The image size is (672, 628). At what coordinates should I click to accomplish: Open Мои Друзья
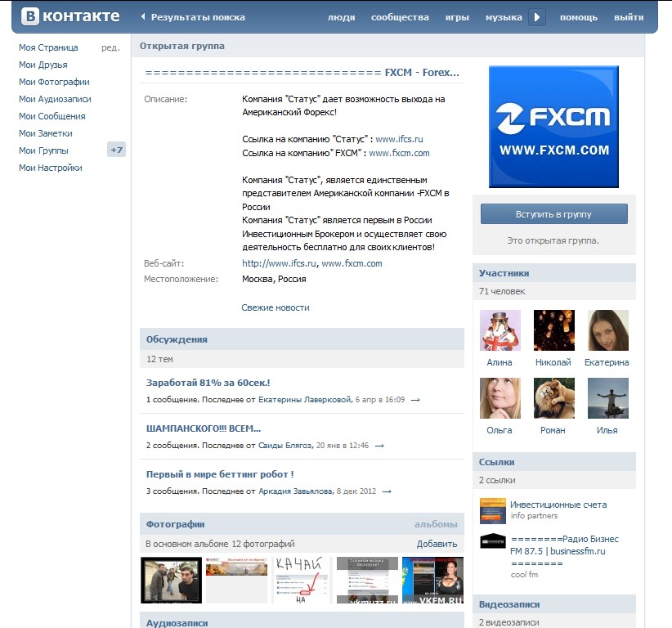click(43, 65)
